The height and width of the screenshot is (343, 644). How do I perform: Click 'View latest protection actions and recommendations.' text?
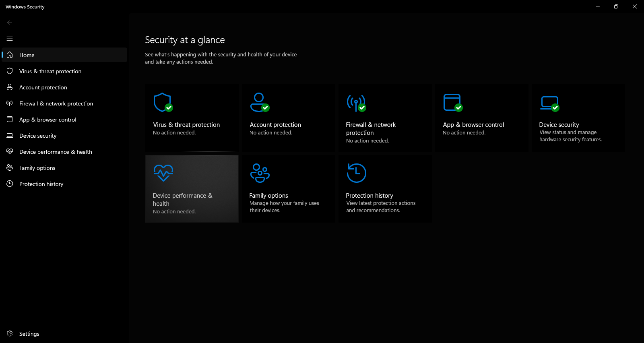click(381, 207)
